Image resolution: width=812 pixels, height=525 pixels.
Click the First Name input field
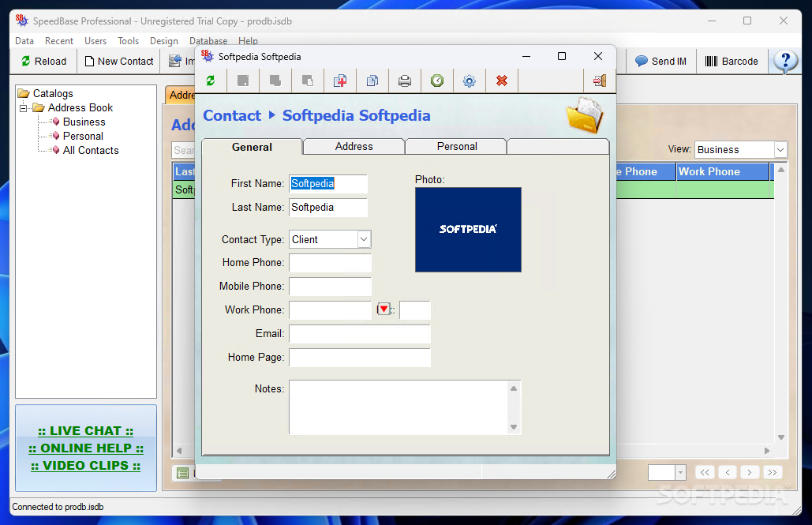tap(328, 183)
